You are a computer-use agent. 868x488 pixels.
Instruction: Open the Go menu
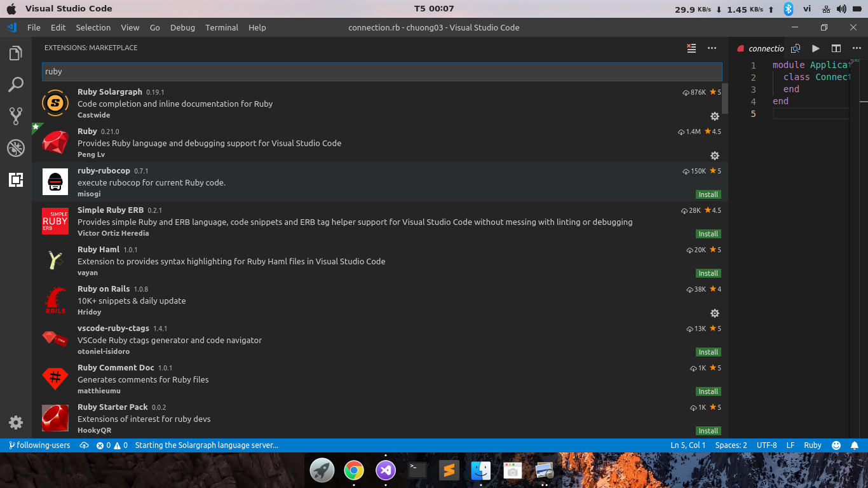[155, 27]
